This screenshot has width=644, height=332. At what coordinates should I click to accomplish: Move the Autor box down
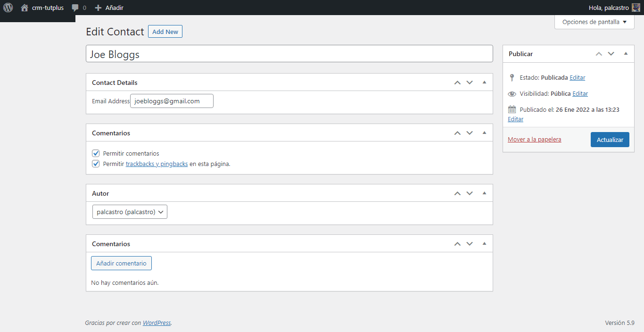(470, 193)
